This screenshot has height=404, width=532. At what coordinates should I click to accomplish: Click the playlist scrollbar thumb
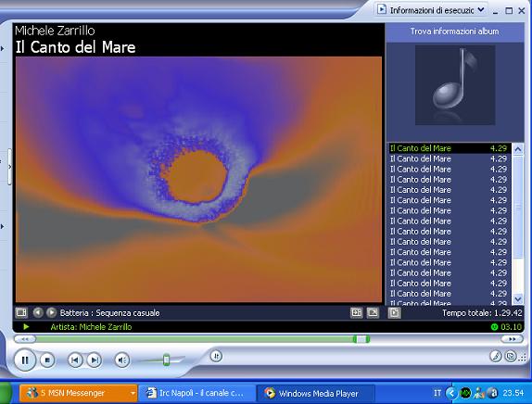(518, 207)
